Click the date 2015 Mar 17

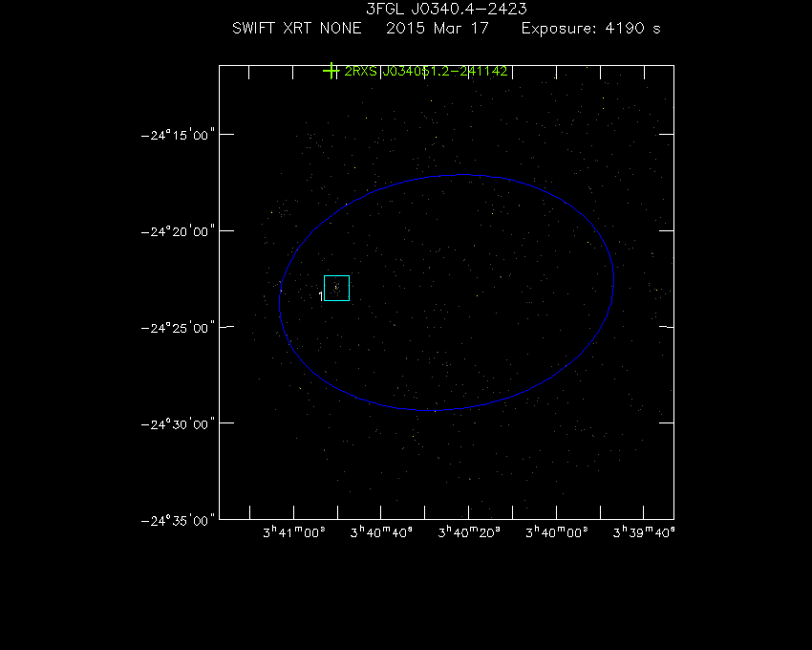pyautogui.click(x=438, y=28)
